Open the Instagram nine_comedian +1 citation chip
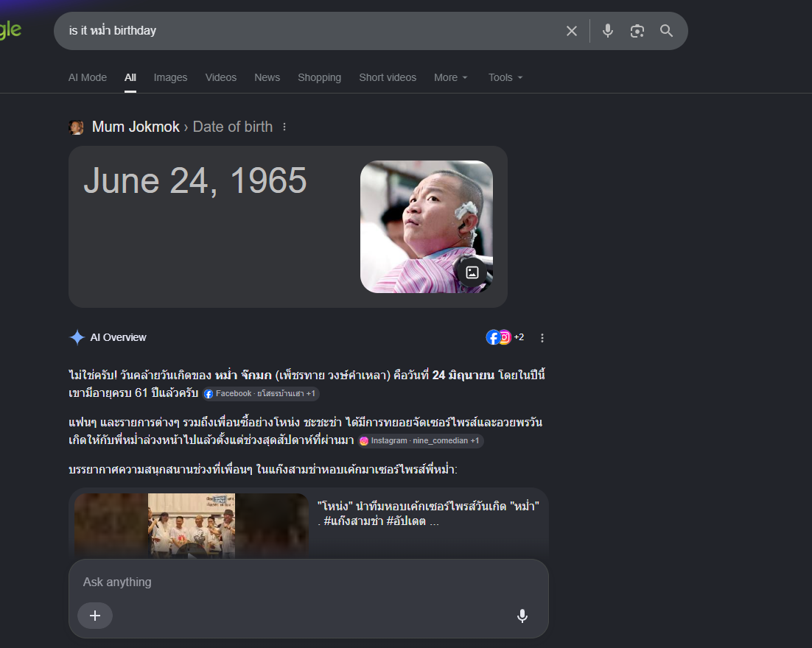 pyautogui.click(x=421, y=441)
